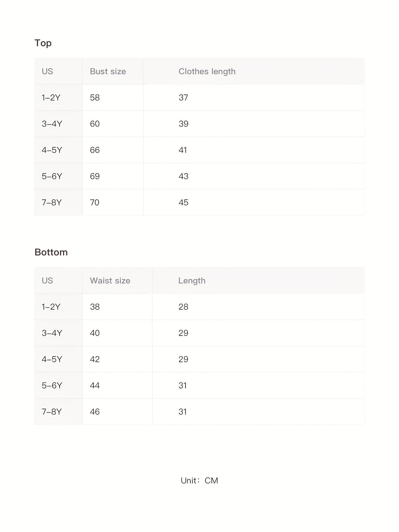Image resolution: width=399 pixels, height=532 pixels.
Task: Click the Bottom section heading
Action: tap(51, 252)
